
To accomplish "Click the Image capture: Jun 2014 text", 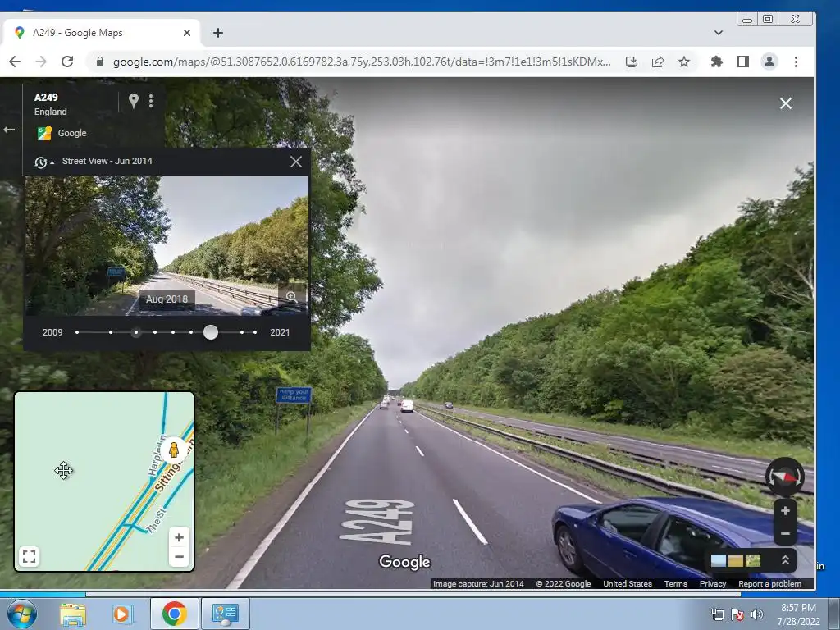I will point(478,584).
